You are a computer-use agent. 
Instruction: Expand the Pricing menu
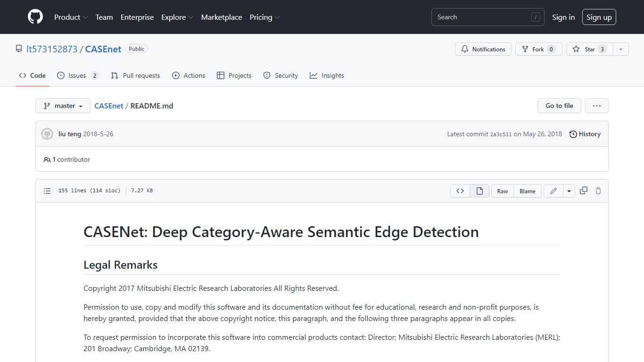tap(264, 17)
